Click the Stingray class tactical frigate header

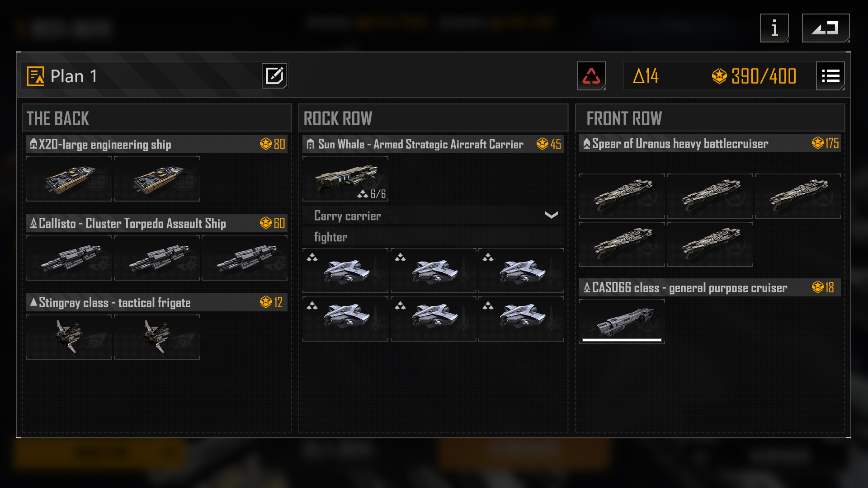click(156, 302)
